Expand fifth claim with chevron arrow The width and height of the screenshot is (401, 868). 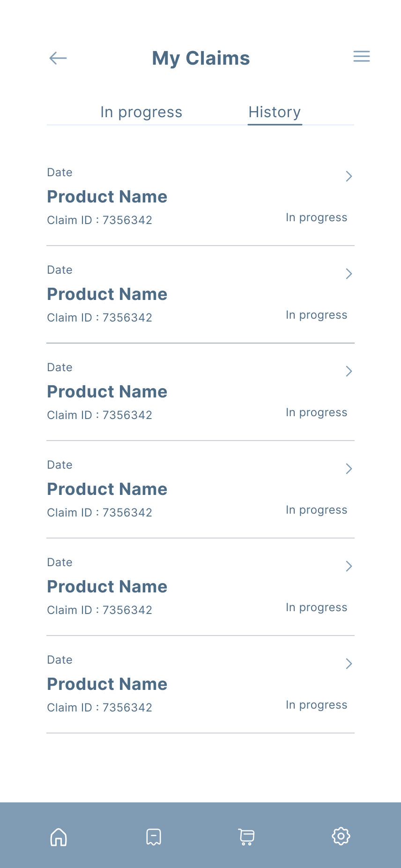point(349,566)
